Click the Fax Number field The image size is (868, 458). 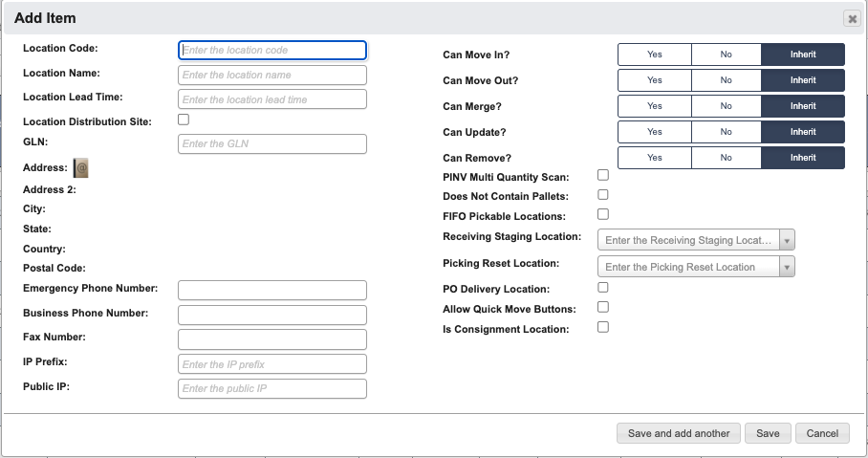coord(272,339)
